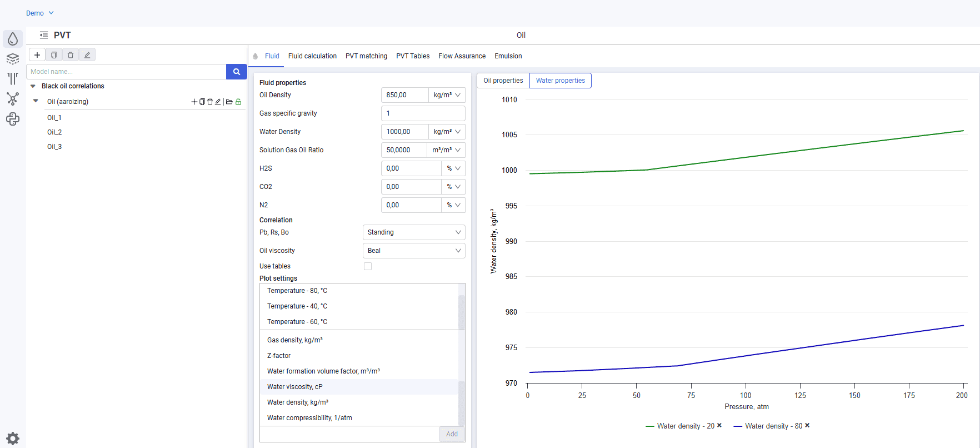Open the Python scripting module
This screenshot has width=980, height=448.
[13, 119]
